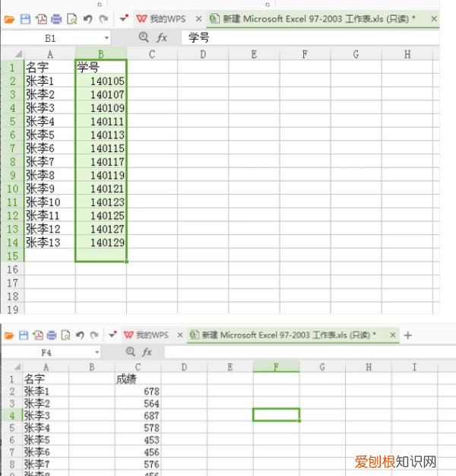Close the 工作表.xls tab in lower window

393,335
